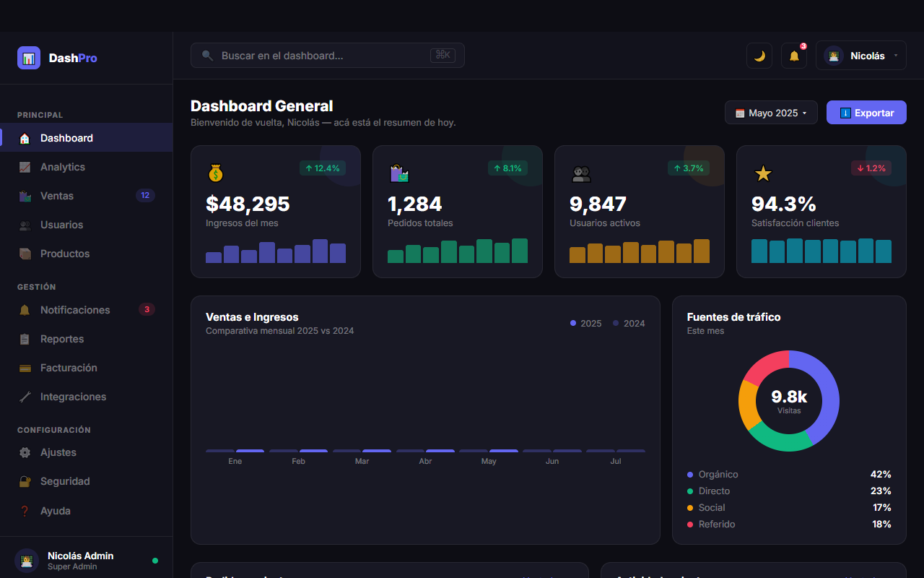The width and height of the screenshot is (924, 578).
Task: Toggle dark mode with the moon button
Action: point(759,56)
